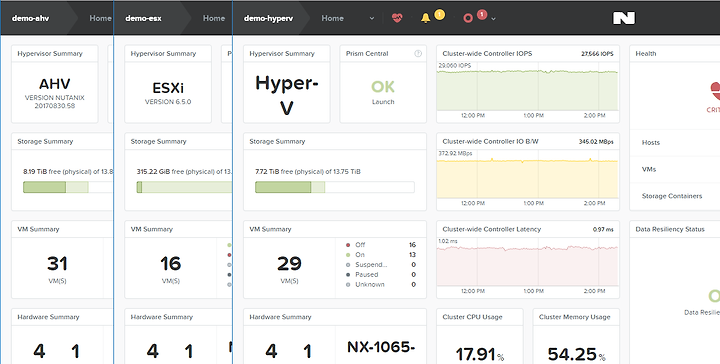Click the 'Unknown' VM legend row

(x=381, y=285)
